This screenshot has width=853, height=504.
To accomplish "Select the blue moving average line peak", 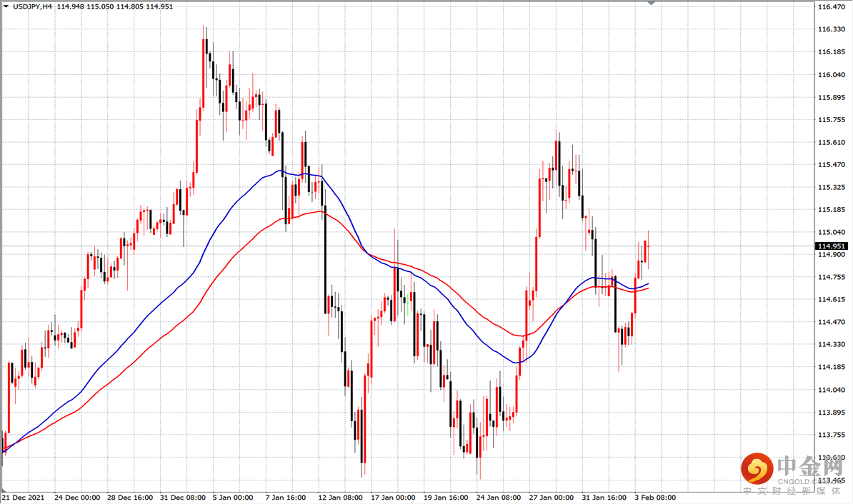I will pyautogui.click(x=279, y=171).
